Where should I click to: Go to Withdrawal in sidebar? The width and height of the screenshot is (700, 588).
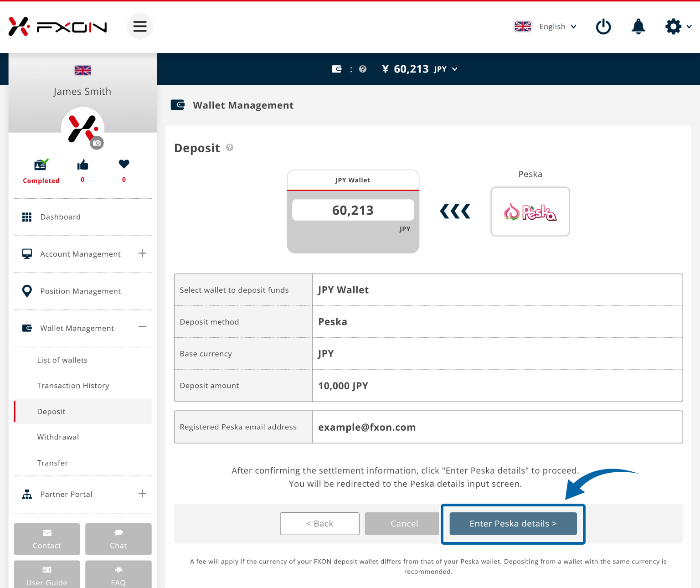58,437
